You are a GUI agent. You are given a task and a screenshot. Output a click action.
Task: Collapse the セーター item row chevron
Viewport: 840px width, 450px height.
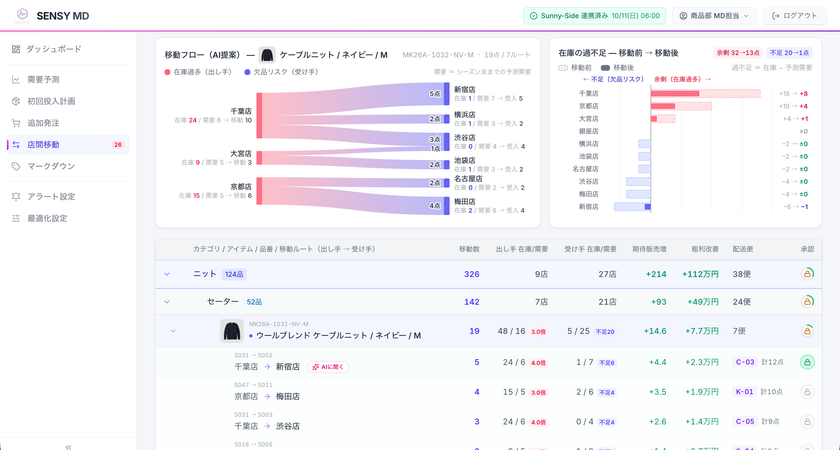(x=167, y=302)
